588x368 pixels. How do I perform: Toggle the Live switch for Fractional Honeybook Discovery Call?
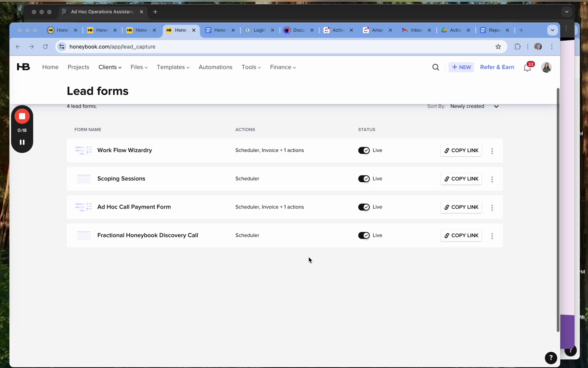click(x=364, y=235)
